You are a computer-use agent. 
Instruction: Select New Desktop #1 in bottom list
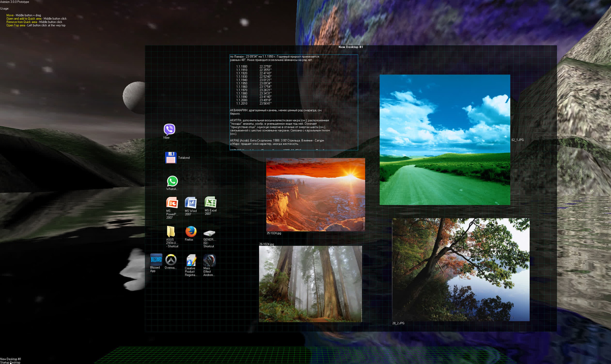(11, 359)
